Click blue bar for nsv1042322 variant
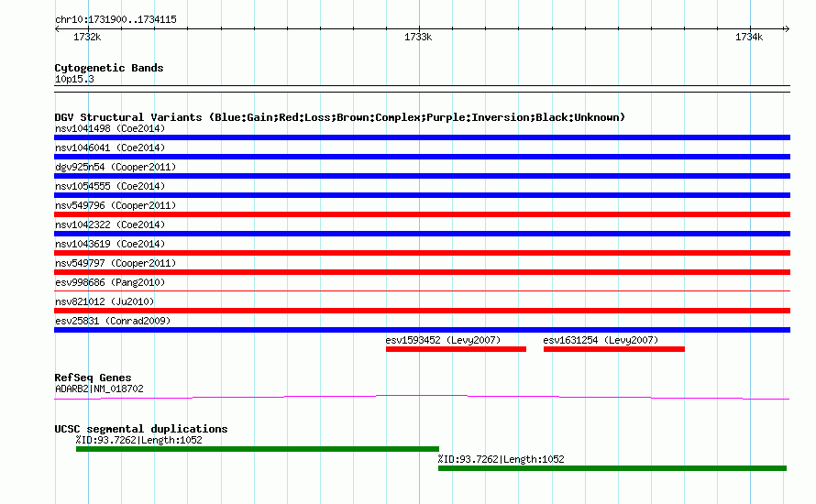Screen dimensions: 816x504 point(422,234)
